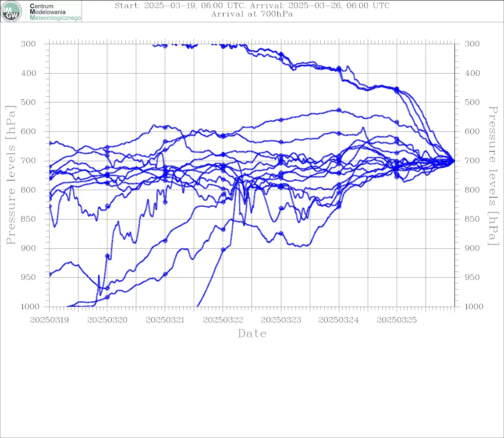Click the left axis 700 label
Viewport: 504px width, 438px height.
28,160
